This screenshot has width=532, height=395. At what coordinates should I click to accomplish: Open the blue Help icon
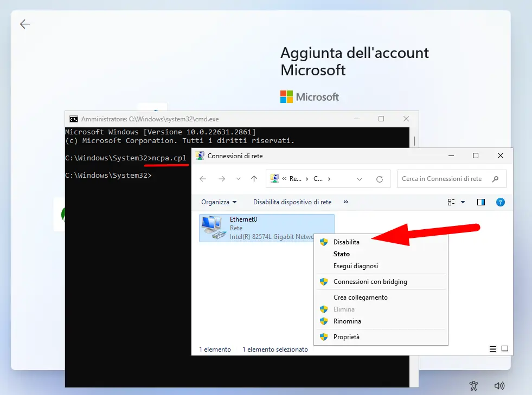(x=501, y=202)
